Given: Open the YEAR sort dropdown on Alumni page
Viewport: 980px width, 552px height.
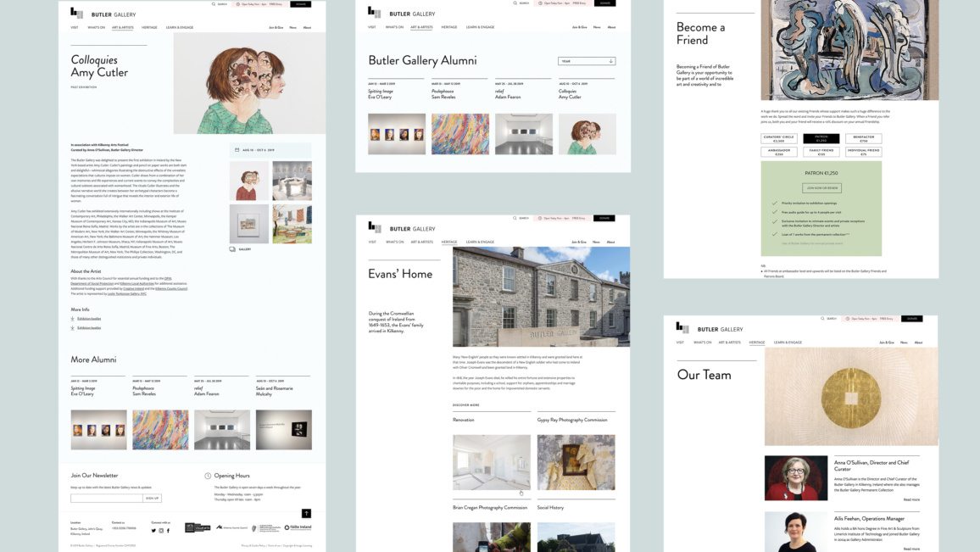Looking at the screenshot, I should [x=587, y=61].
